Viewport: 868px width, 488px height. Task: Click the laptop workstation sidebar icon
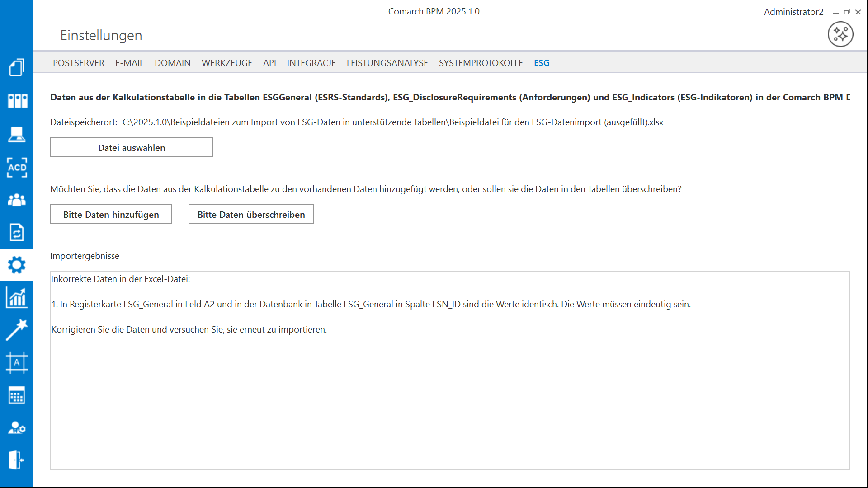click(17, 134)
